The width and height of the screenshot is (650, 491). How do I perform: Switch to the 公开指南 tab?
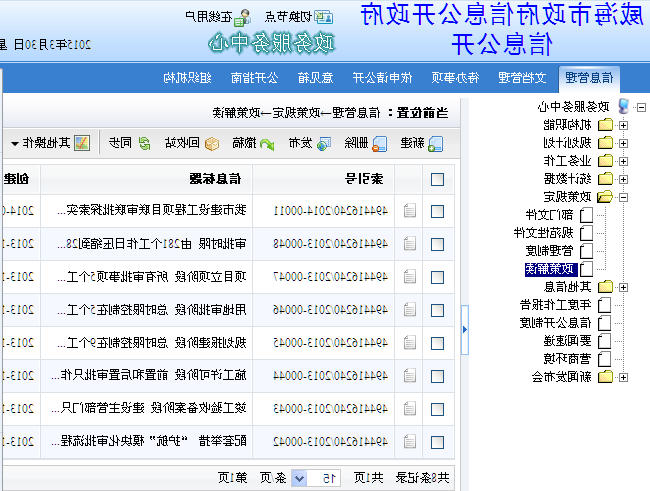click(x=254, y=78)
